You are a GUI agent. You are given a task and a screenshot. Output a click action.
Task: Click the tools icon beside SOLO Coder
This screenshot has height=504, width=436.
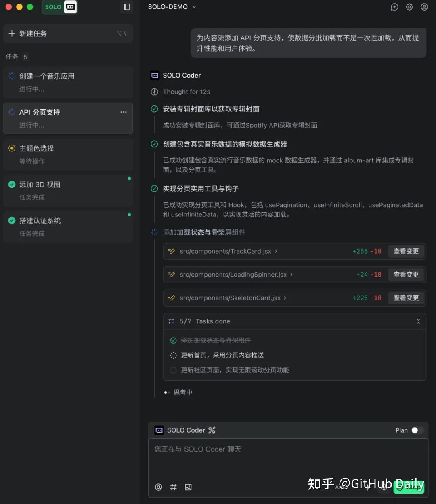pyautogui.click(x=212, y=430)
